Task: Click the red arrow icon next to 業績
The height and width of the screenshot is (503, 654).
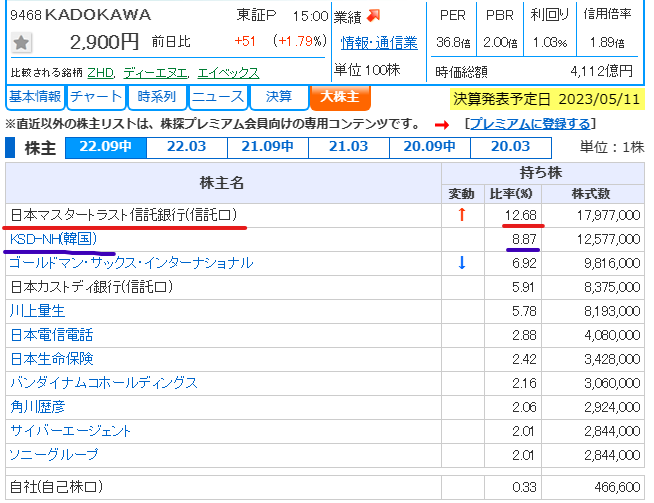Action: click(x=374, y=15)
